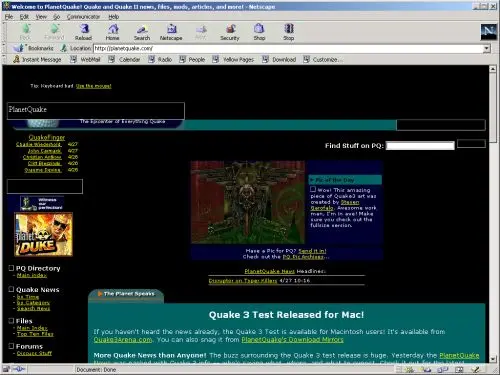Open the File menu
The image size is (500, 375).
[9, 17]
